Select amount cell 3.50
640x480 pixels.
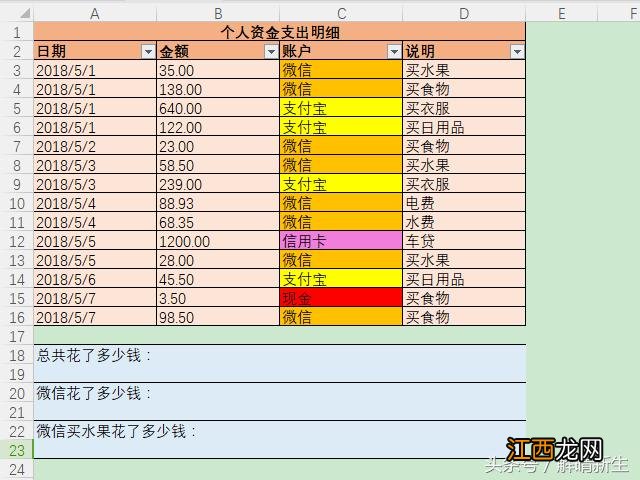[218, 298]
